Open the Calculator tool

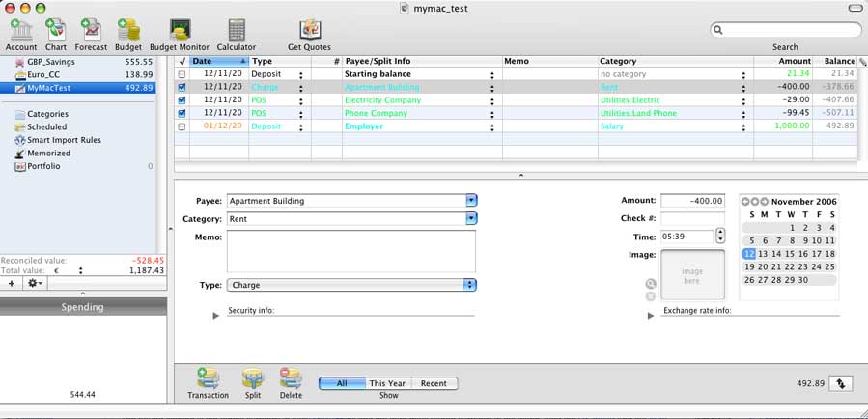(x=236, y=30)
